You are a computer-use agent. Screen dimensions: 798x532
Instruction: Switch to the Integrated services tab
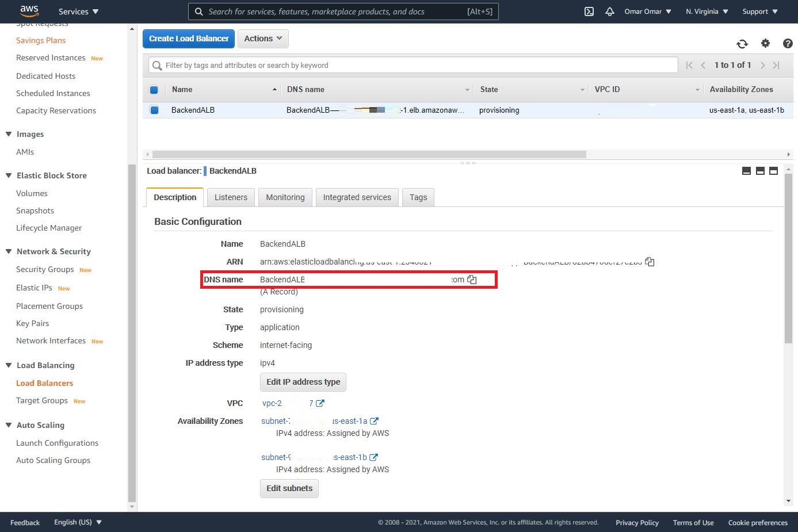(357, 197)
